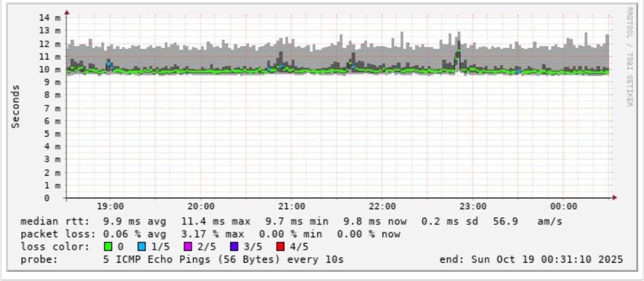The width and height of the screenshot is (644, 281).
Task: Click the 20:00 time axis label
Action: pyautogui.click(x=201, y=206)
